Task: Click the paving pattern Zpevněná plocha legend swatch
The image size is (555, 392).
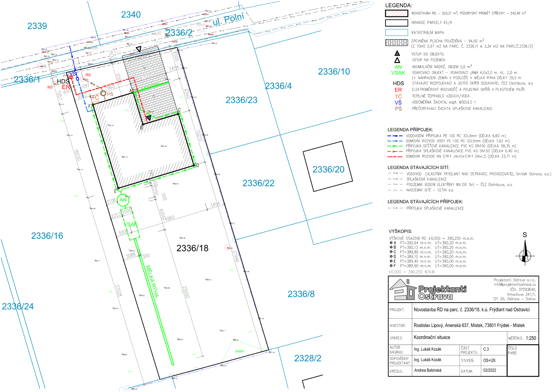Action: [396, 43]
